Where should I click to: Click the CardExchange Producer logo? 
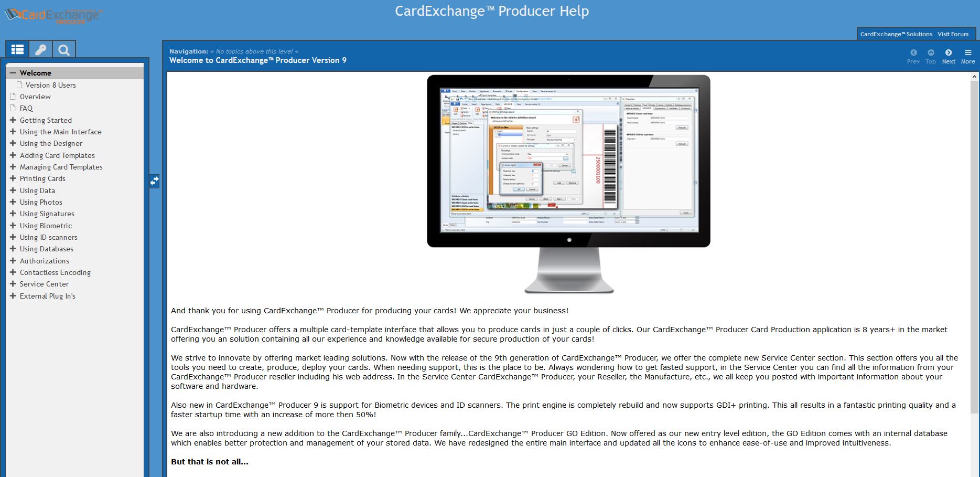click(x=53, y=16)
